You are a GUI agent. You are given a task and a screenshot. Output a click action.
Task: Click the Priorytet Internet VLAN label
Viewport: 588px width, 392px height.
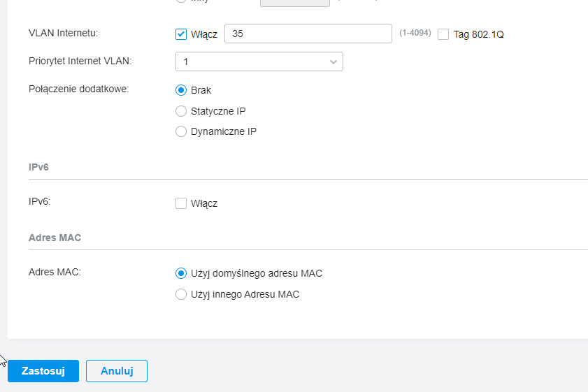tap(80, 61)
